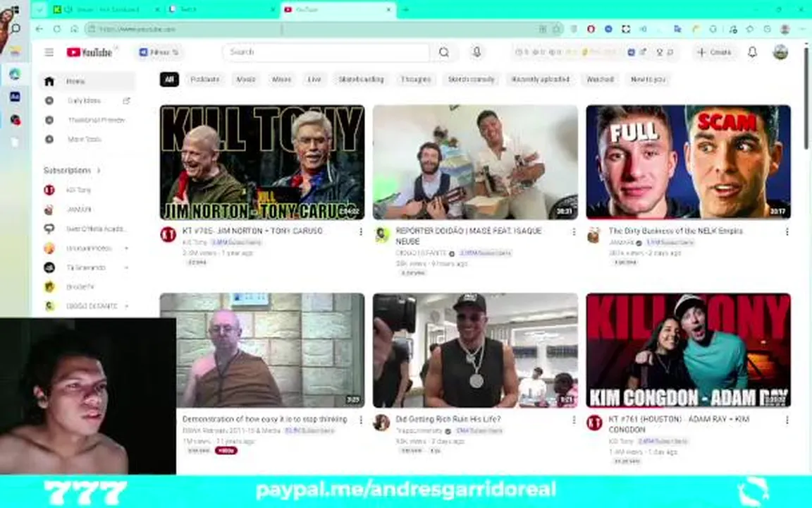The image size is (812, 508).
Task: Open the account avatar menu
Action: click(780, 52)
